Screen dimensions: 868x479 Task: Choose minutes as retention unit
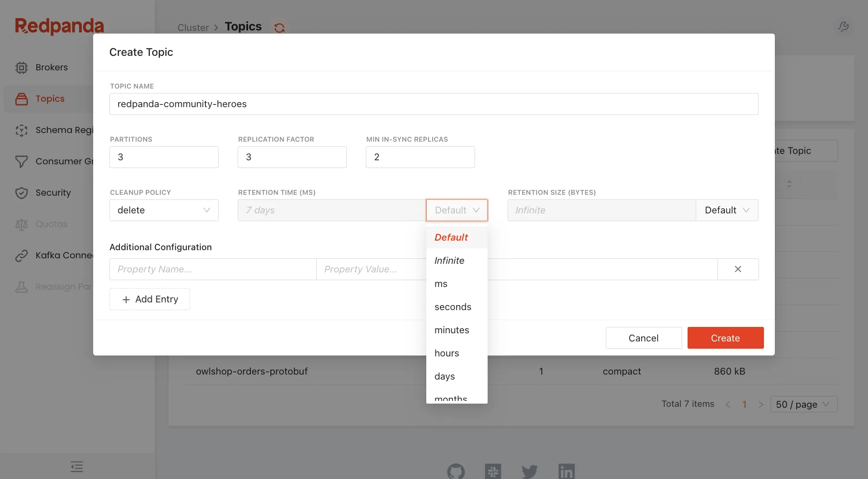point(457,330)
